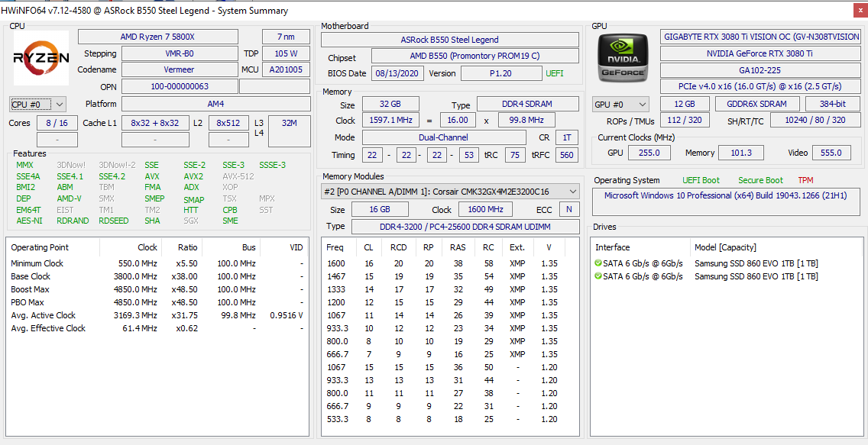
Task: Click the RAS column header
Action: pyautogui.click(x=458, y=247)
